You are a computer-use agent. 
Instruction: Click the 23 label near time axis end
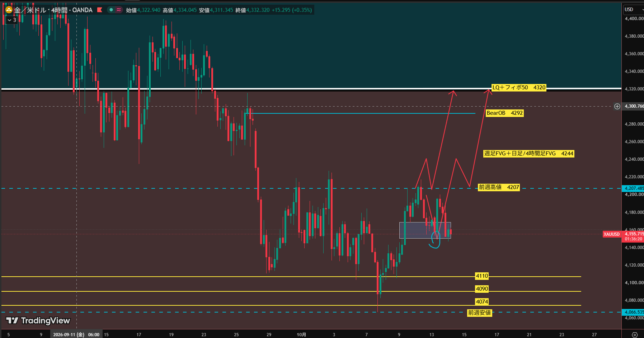click(x=562, y=334)
